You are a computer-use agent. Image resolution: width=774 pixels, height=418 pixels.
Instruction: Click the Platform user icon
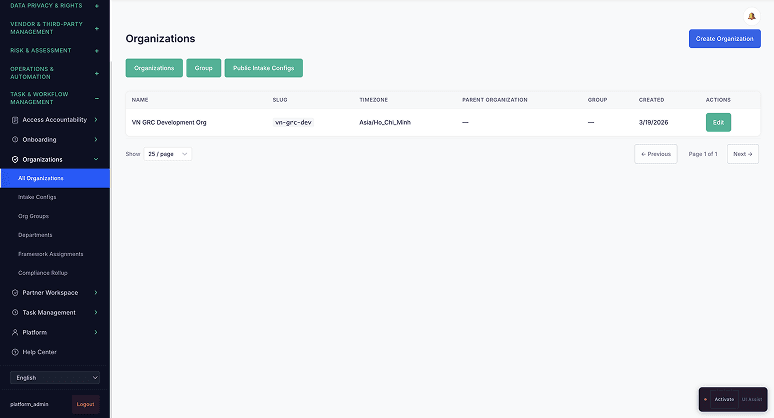[x=15, y=332]
